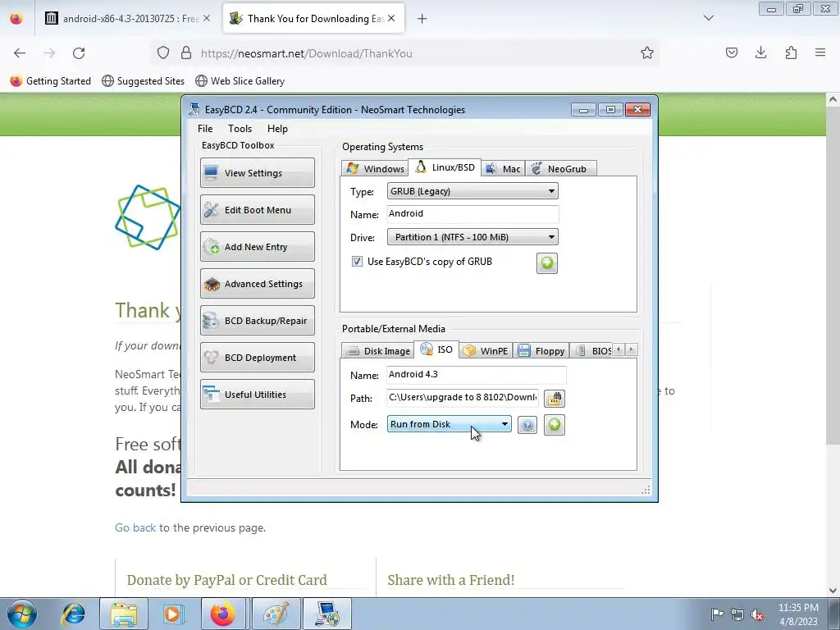The height and width of the screenshot is (630, 840).
Task: Open the Windows Start menu
Action: click(x=22, y=614)
